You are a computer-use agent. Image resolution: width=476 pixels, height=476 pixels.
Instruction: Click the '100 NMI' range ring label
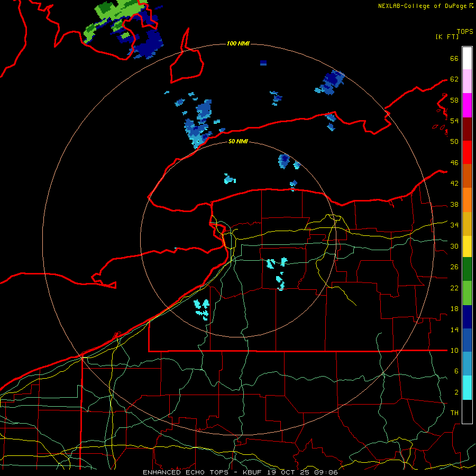tap(238, 44)
